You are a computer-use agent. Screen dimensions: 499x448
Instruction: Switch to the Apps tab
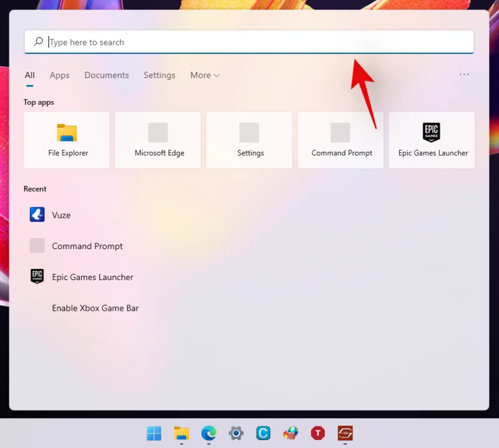coord(59,75)
